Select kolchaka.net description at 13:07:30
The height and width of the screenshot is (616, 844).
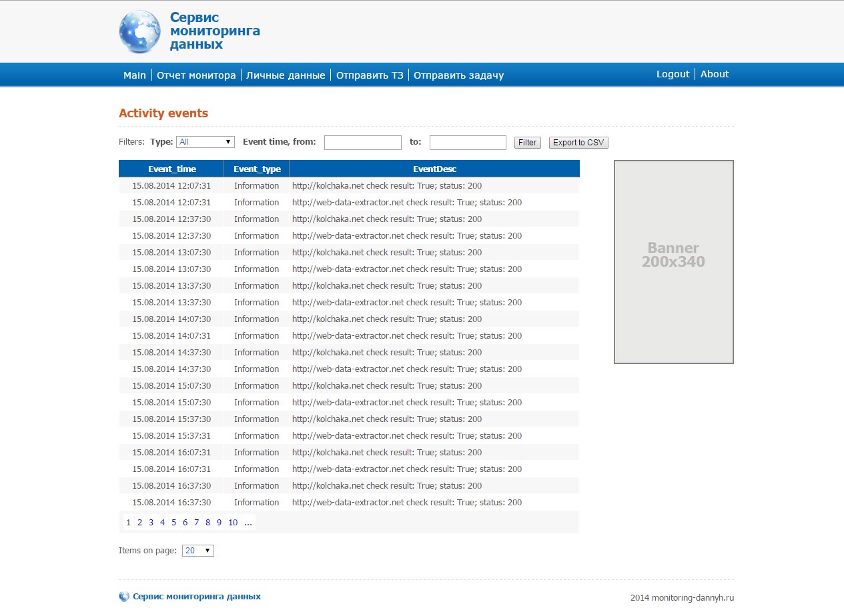coord(387,253)
